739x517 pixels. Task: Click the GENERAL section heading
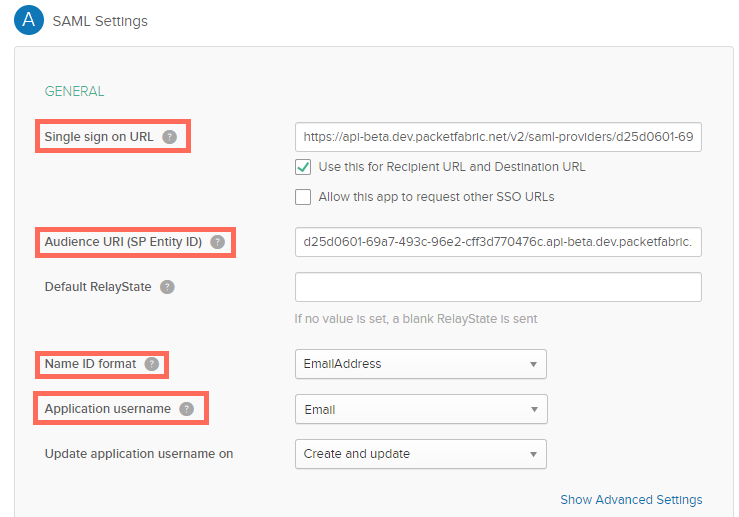pyautogui.click(x=74, y=91)
